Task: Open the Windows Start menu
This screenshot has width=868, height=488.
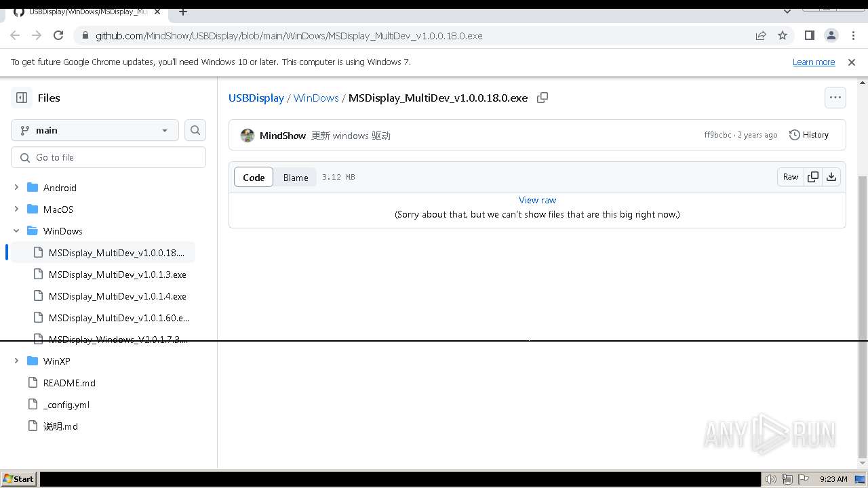Action: tap(18, 479)
